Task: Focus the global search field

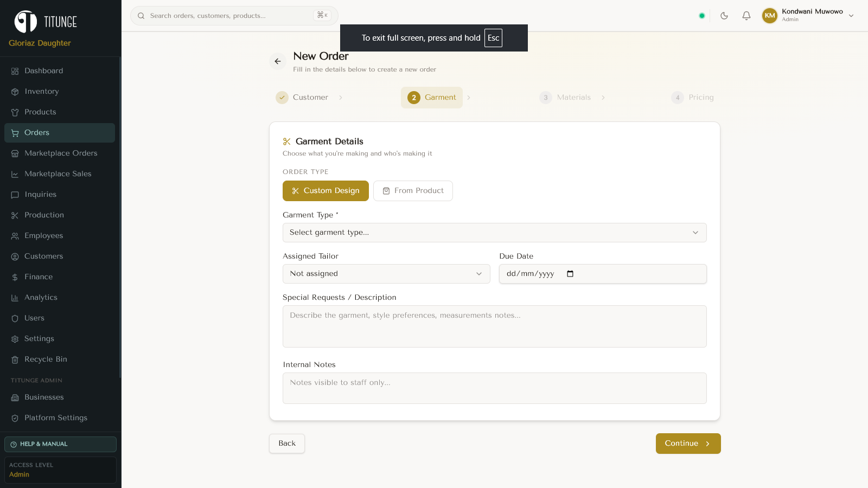Action: [234, 16]
